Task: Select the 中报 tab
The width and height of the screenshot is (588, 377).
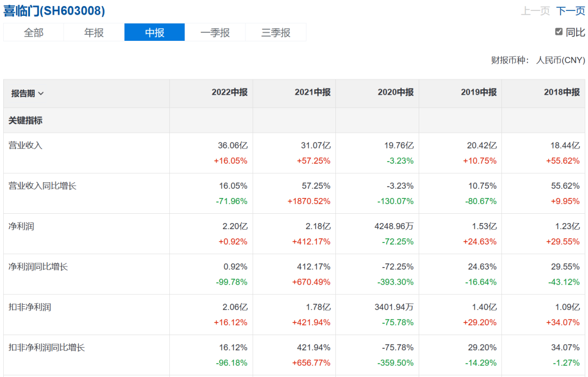Action: [155, 33]
